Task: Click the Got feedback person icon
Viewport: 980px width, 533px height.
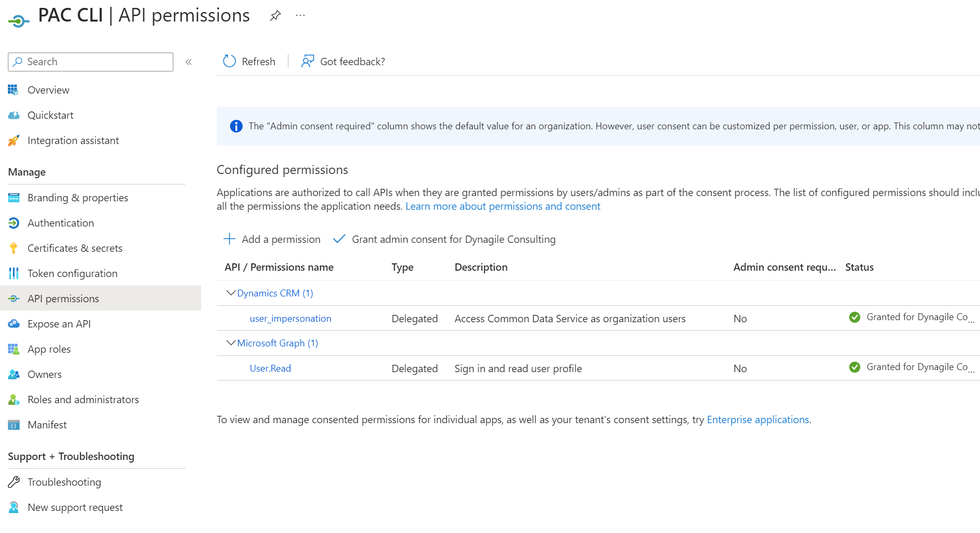Action: [308, 61]
